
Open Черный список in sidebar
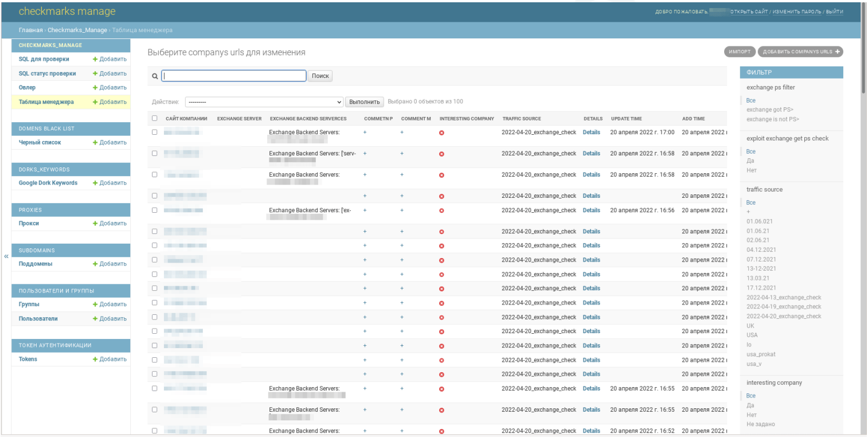(40, 142)
